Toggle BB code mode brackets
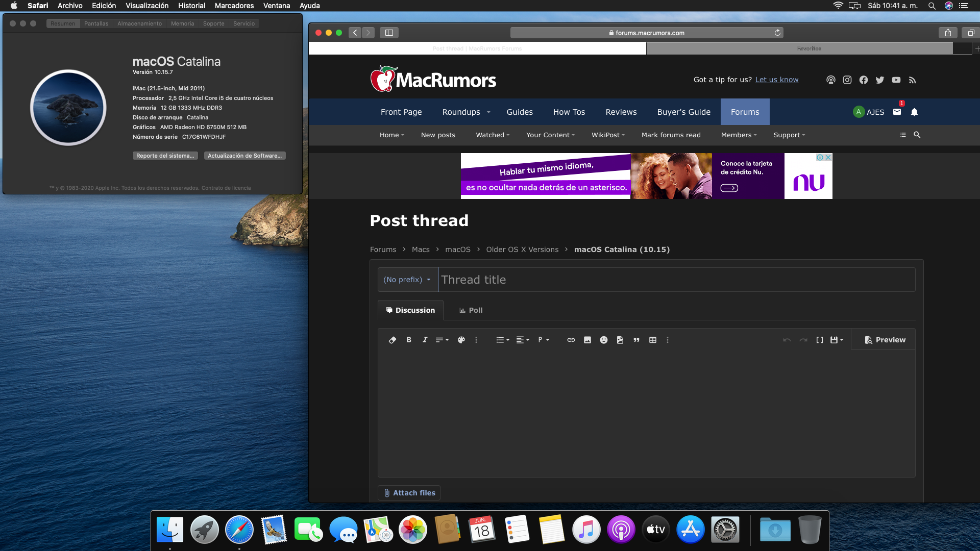The width and height of the screenshot is (980, 551). pos(819,340)
